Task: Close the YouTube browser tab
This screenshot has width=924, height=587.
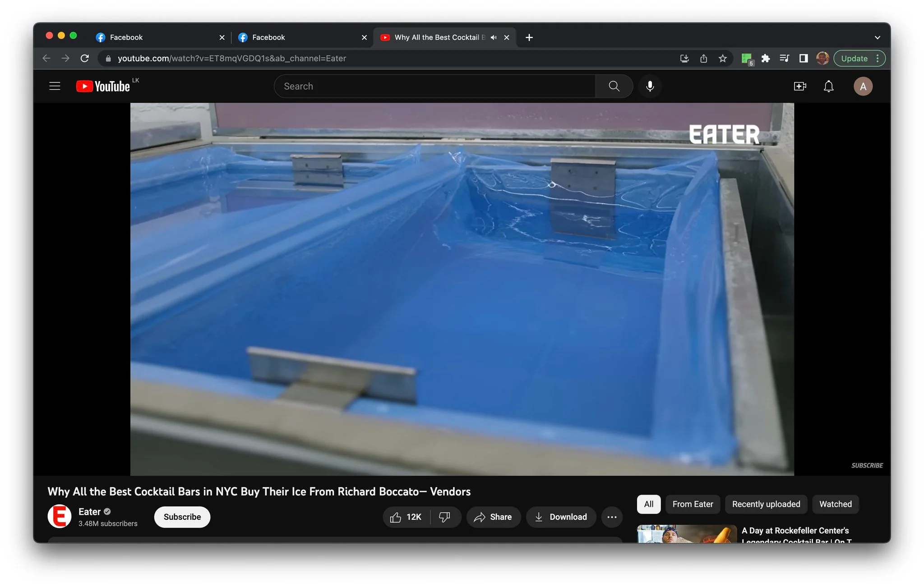Action: [507, 37]
